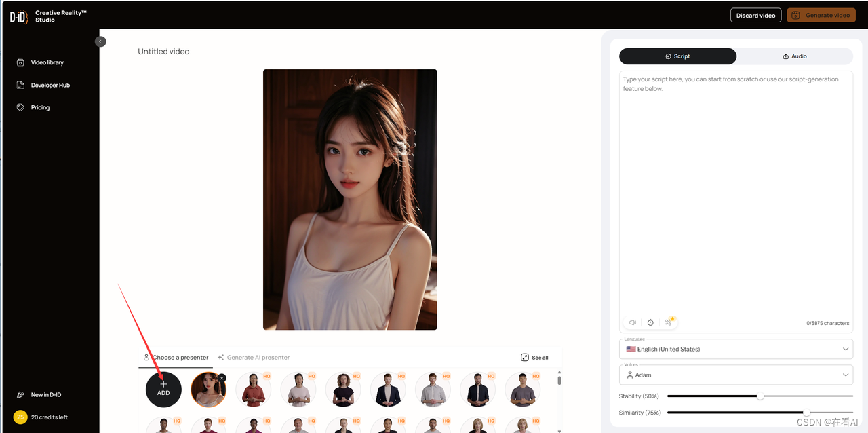Click the 0/3875 characters counter
868x433 pixels.
(827, 323)
